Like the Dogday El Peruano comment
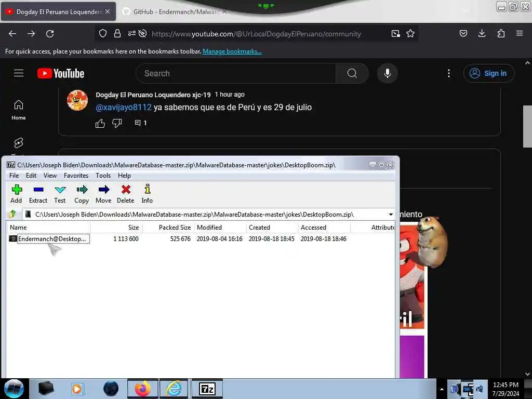Screen dimensions: 532x399 point(100,123)
